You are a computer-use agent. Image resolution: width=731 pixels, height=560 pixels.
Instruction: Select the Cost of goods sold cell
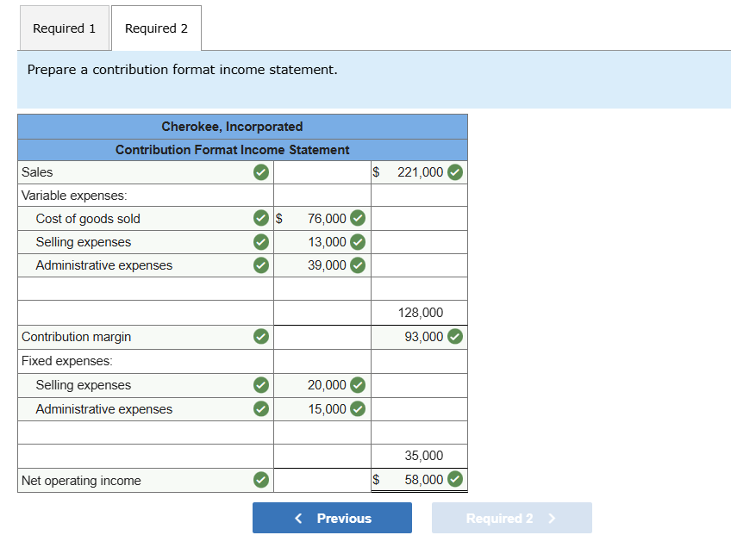(x=129, y=219)
